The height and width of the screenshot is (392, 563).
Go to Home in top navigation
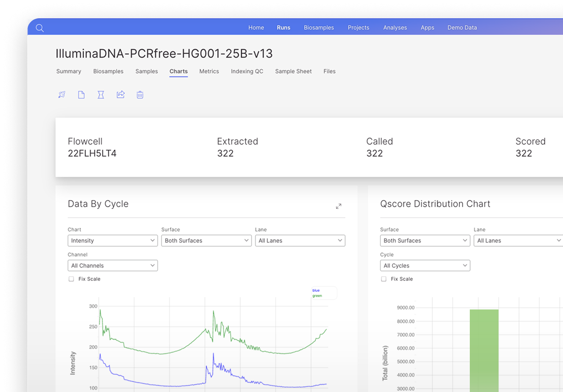[x=256, y=28]
